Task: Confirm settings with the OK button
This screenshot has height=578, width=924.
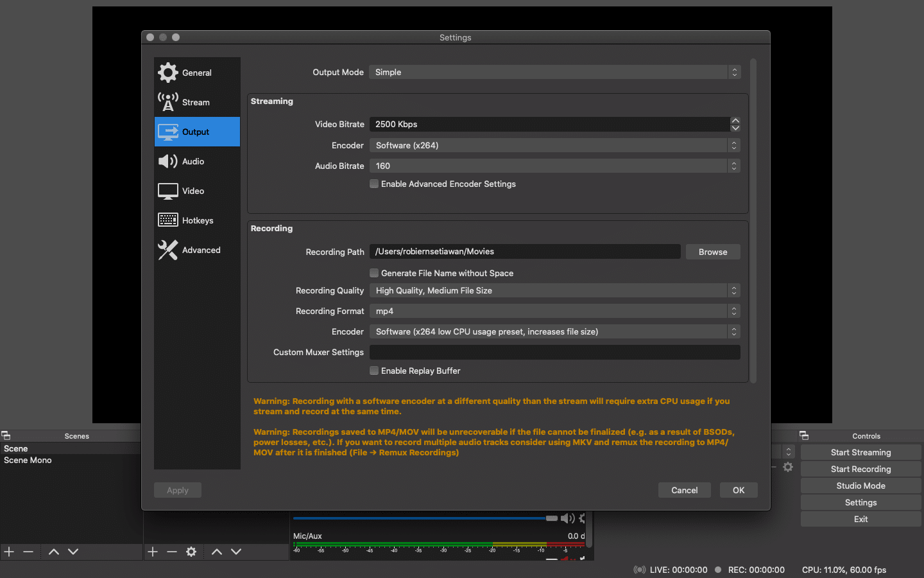Action: coord(739,490)
